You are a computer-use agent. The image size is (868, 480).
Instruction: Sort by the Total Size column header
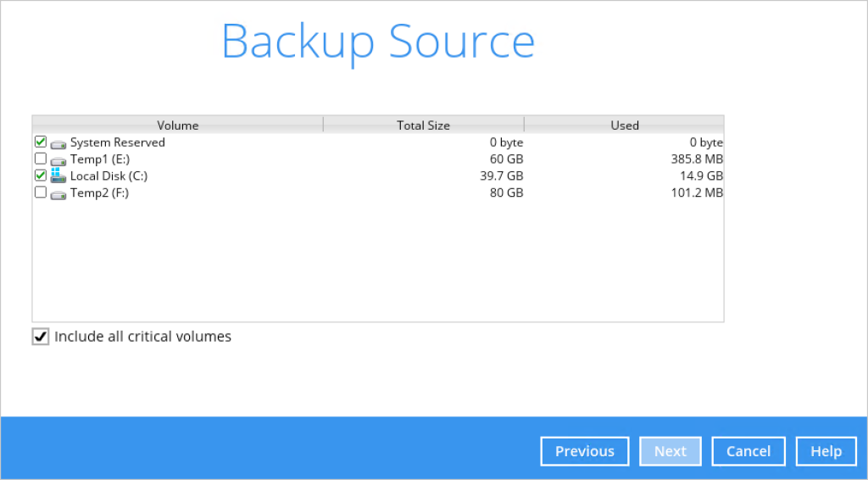pos(424,126)
